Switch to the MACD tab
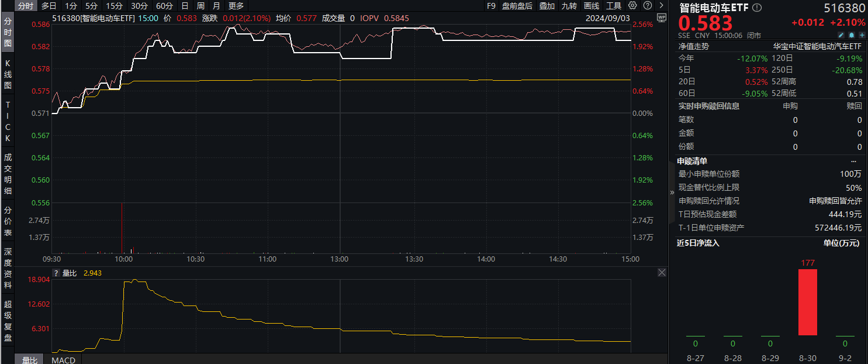Viewport: 868px width, 364px height. click(x=63, y=360)
